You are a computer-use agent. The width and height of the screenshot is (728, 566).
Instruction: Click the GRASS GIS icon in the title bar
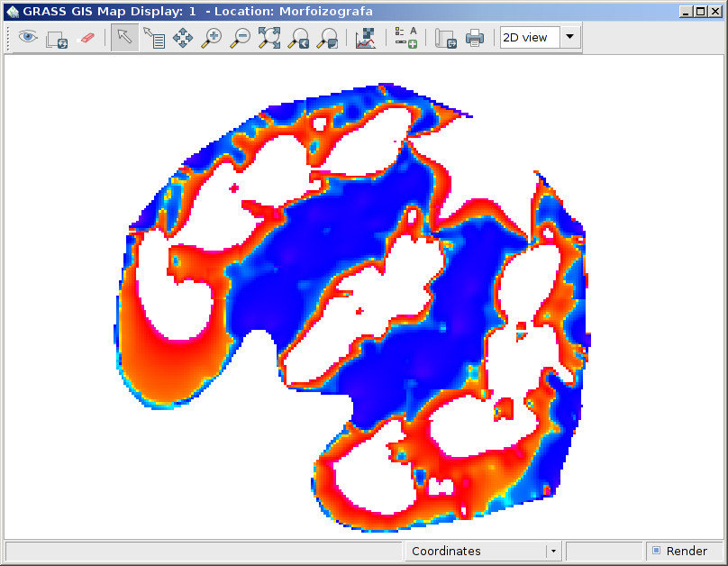pos(13,11)
